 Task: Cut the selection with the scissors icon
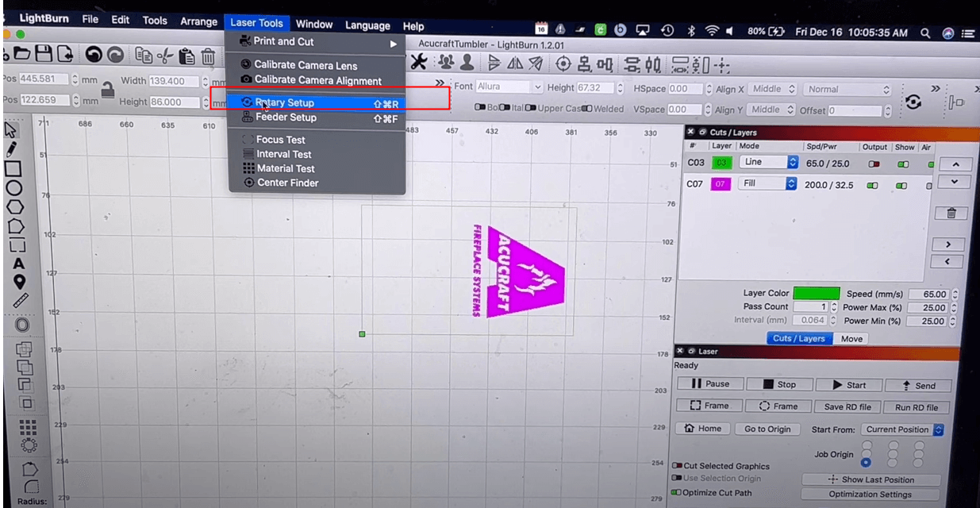165,56
